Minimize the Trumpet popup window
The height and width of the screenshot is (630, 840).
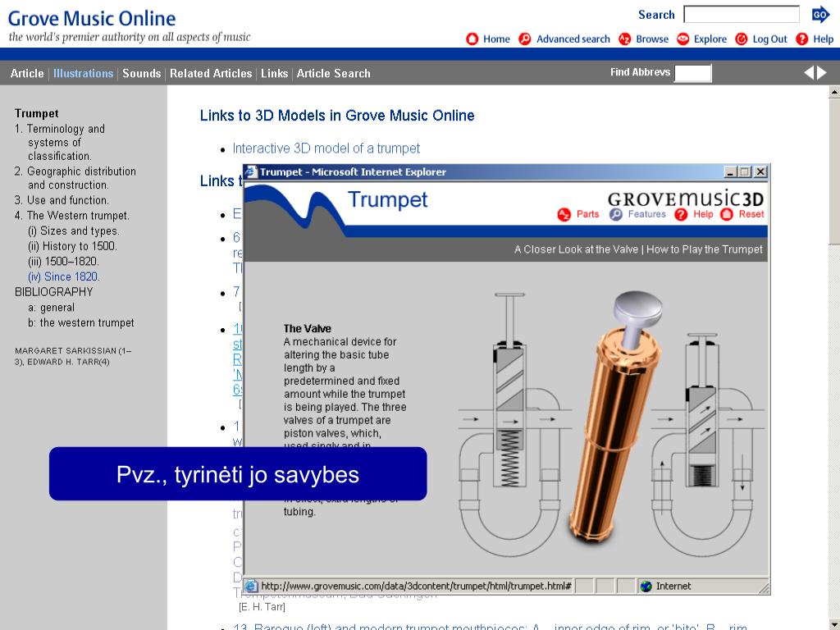coord(730,172)
